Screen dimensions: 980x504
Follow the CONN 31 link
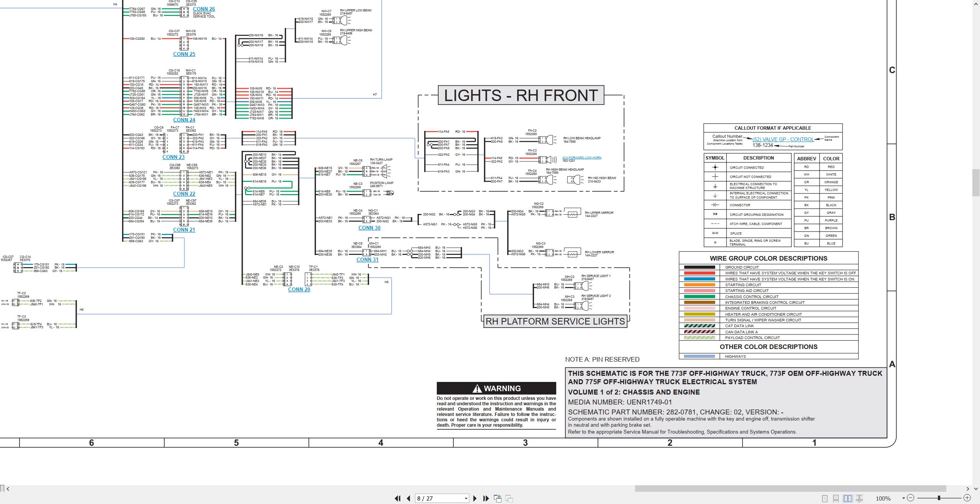(x=367, y=259)
